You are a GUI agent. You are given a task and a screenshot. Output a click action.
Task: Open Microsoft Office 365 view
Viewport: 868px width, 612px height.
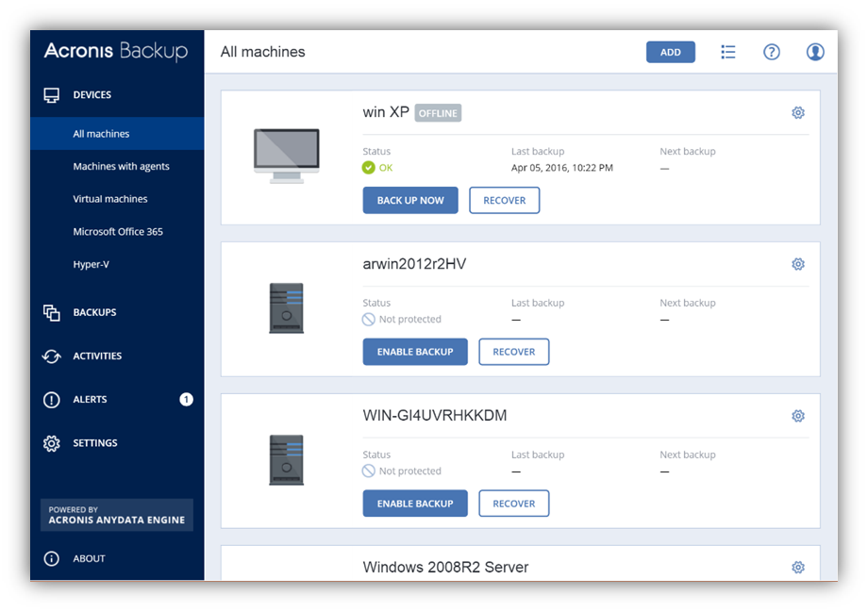pos(117,231)
